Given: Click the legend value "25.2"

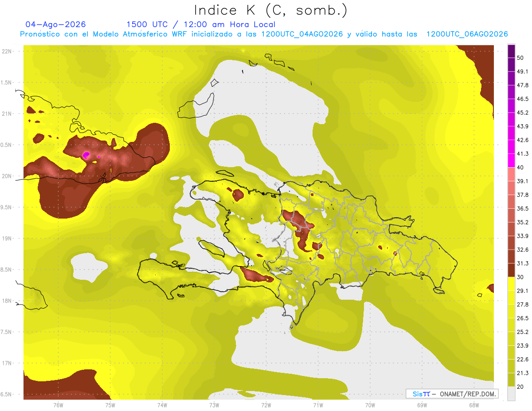Looking at the screenshot, I should [x=523, y=332].
